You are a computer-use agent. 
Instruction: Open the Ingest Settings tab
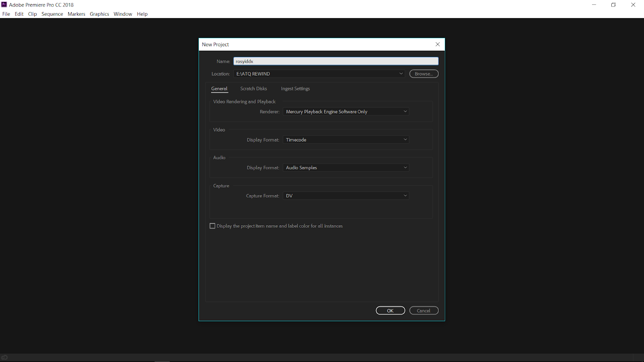click(x=295, y=88)
